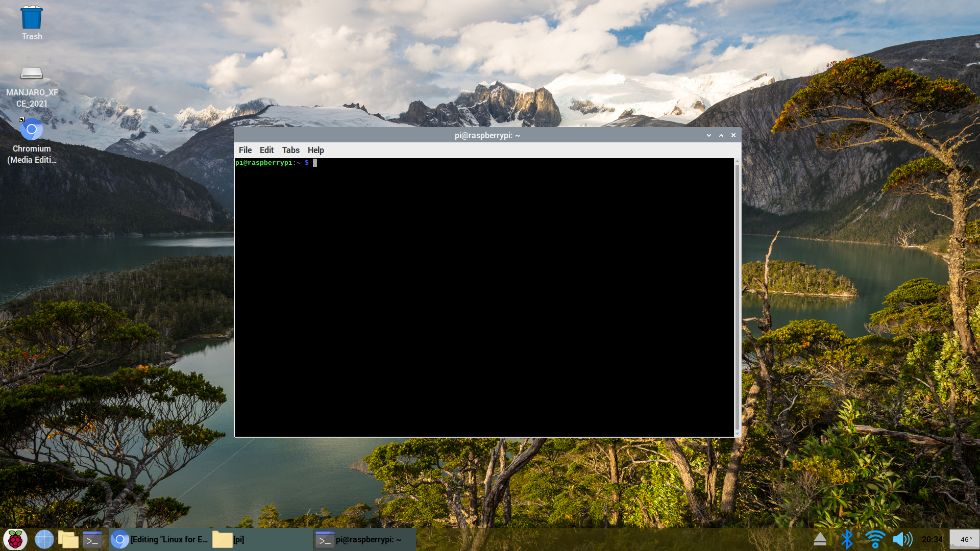Screen dimensions: 980x551
Task: Launch terminal from the taskbar launcher
Action: (x=92, y=539)
